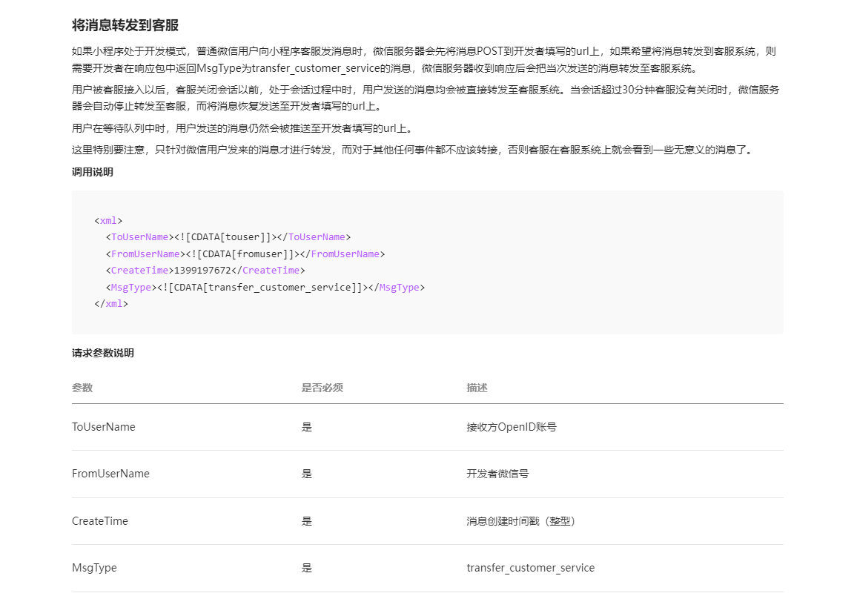Click the 调用说明 subheading
Screen dimensions: 857x616
(x=93, y=172)
